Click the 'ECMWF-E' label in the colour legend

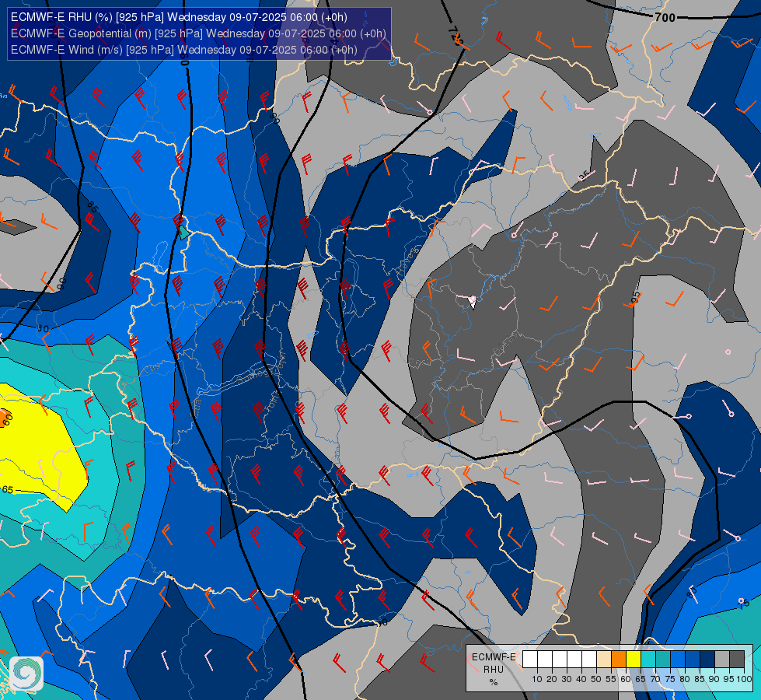coord(494,656)
